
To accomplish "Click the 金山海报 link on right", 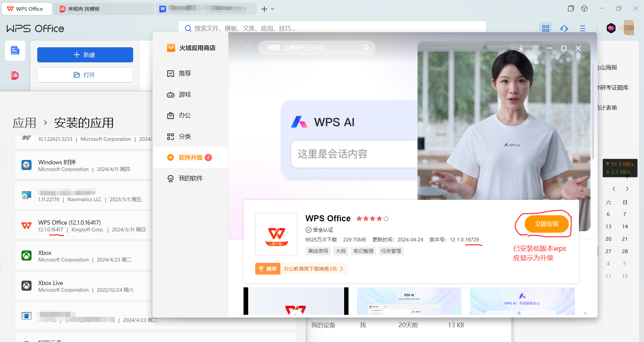I will click(x=607, y=67).
